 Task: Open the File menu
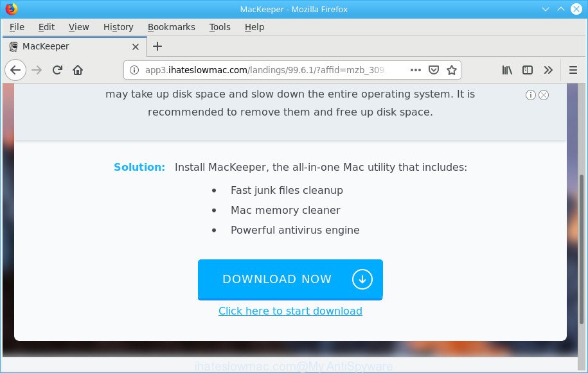(17, 27)
